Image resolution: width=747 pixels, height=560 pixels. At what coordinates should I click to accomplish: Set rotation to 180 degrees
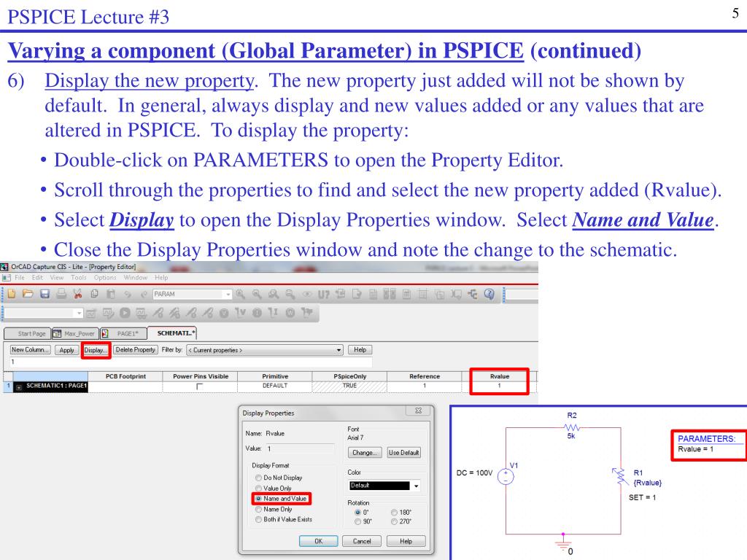tap(395, 513)
